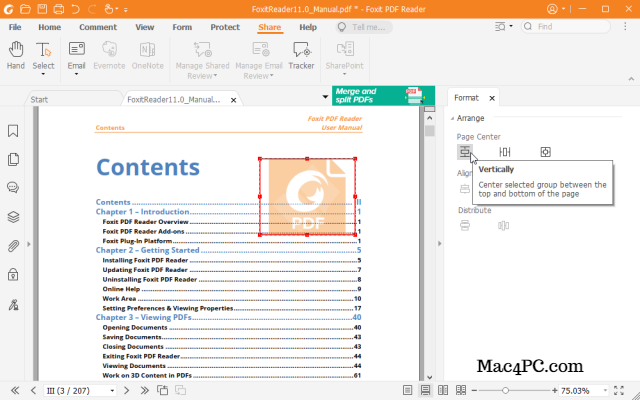Enable continuous page view mode
This screenshot has width=640, height=400.
coord(425,391)
